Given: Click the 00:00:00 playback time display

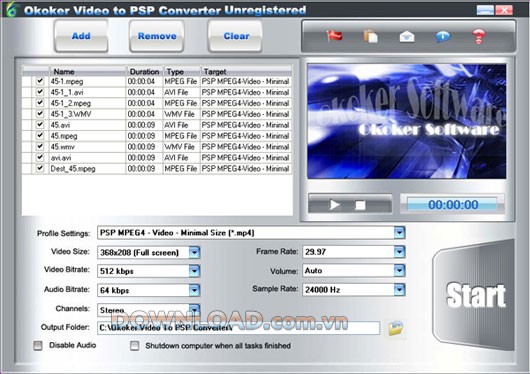Looking at the screenshot, I should point(453,205).
